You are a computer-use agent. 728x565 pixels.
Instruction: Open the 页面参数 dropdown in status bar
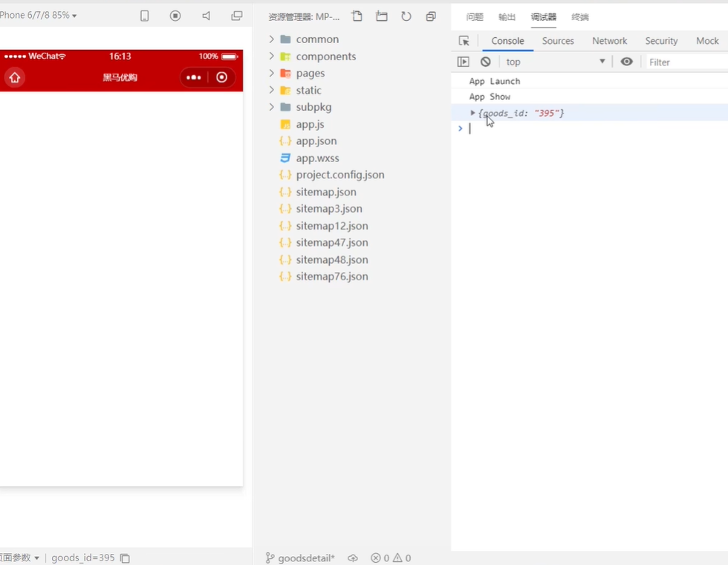(19, 557)
